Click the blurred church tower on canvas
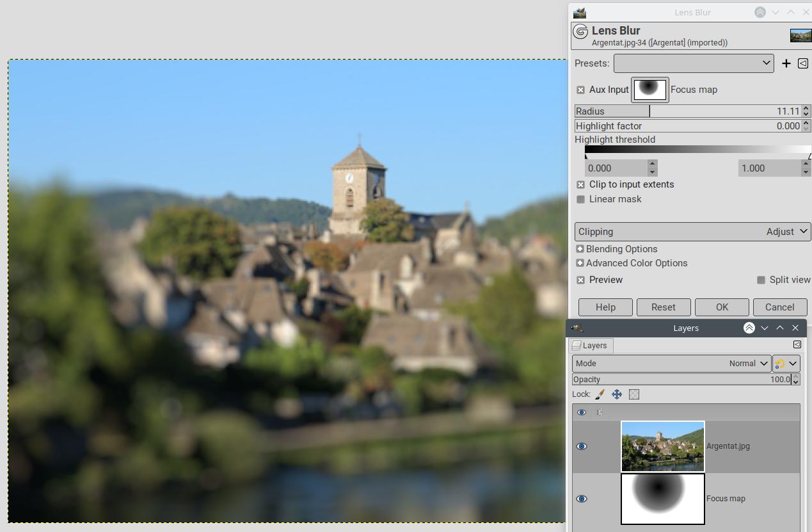Image resolution: width=812 pixels, height=532 pixels. 358,186
